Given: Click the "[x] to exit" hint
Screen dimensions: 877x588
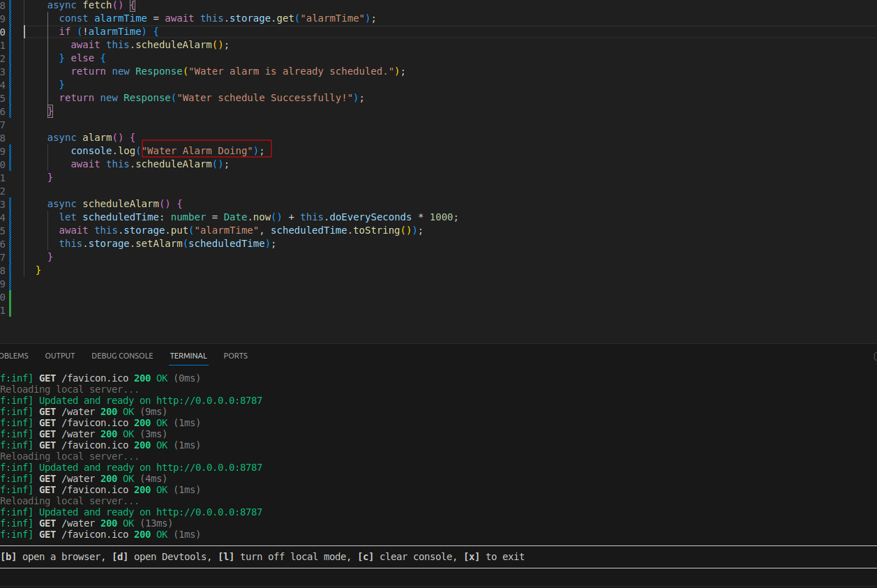Looking at the screenshot, I should (494, 557).
